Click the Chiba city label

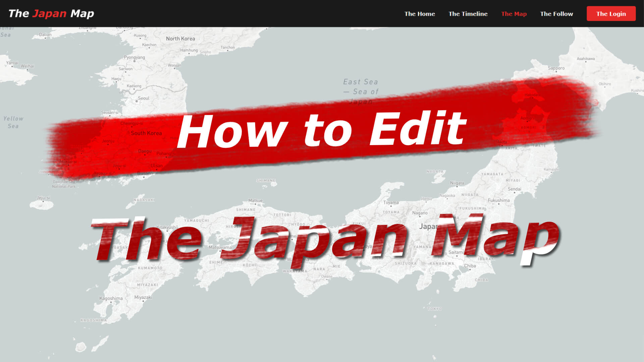point(470,266)
